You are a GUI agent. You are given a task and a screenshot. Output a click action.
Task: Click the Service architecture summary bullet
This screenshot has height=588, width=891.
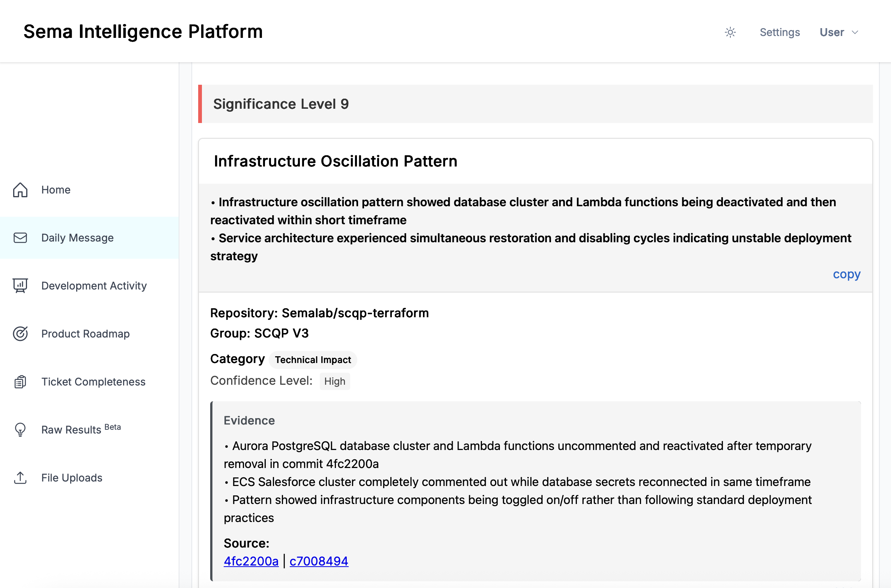pyautogui.click(x=531, y=247)
